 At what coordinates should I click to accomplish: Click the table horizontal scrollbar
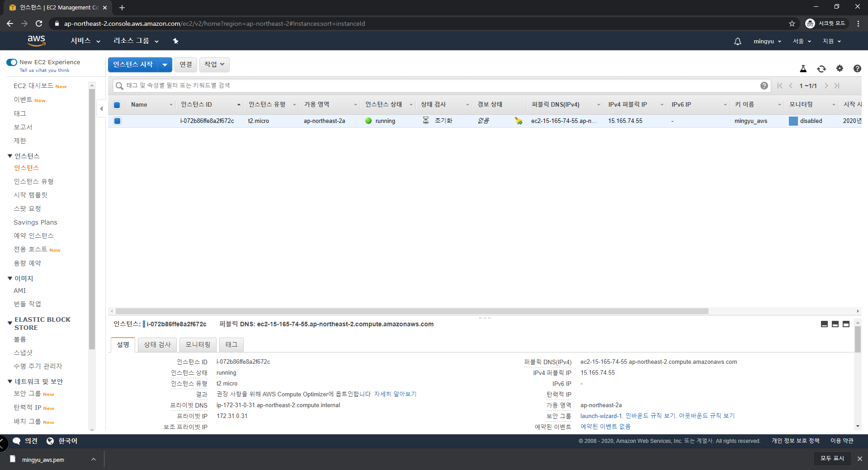pos(411,311)
